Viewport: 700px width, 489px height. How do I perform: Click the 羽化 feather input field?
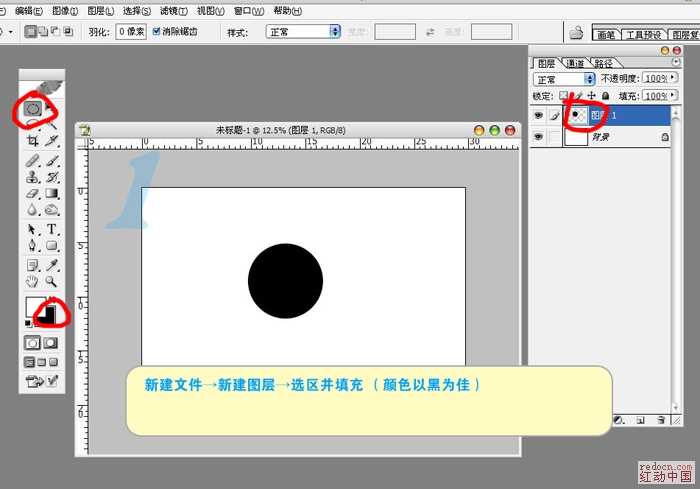[x=130, y=32]
